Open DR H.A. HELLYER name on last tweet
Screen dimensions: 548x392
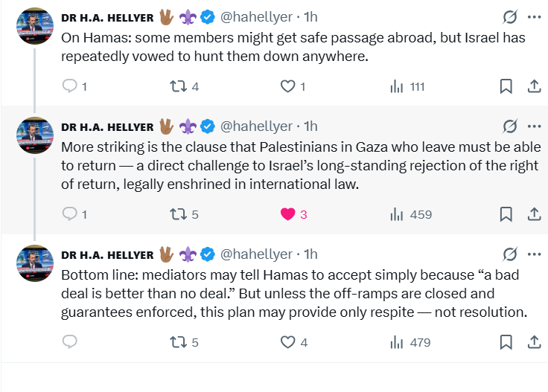coord(107,254)
